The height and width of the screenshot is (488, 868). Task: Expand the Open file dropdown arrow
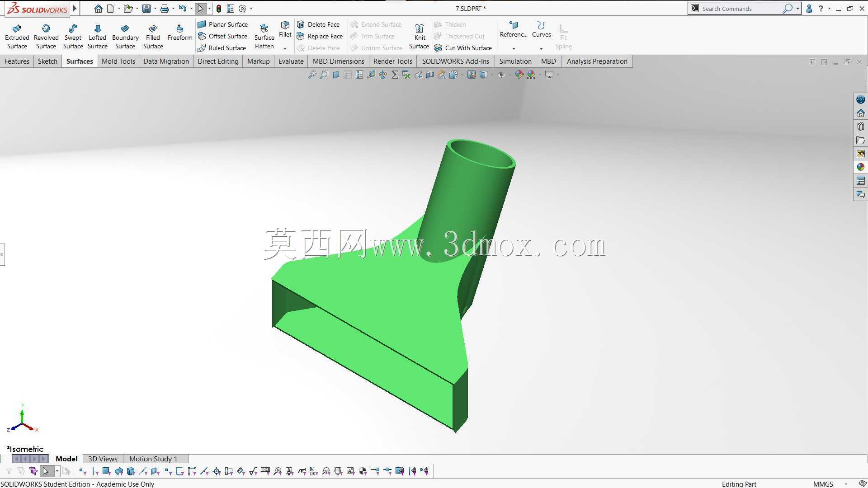137,9
